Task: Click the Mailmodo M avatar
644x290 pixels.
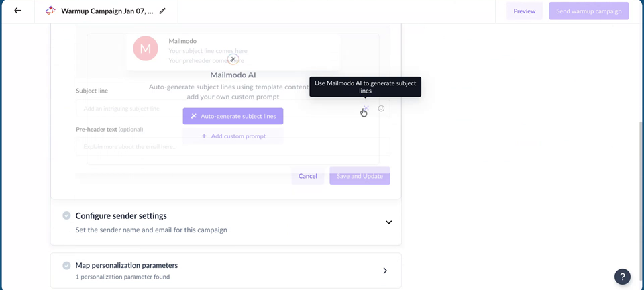Action: (146, 48)
